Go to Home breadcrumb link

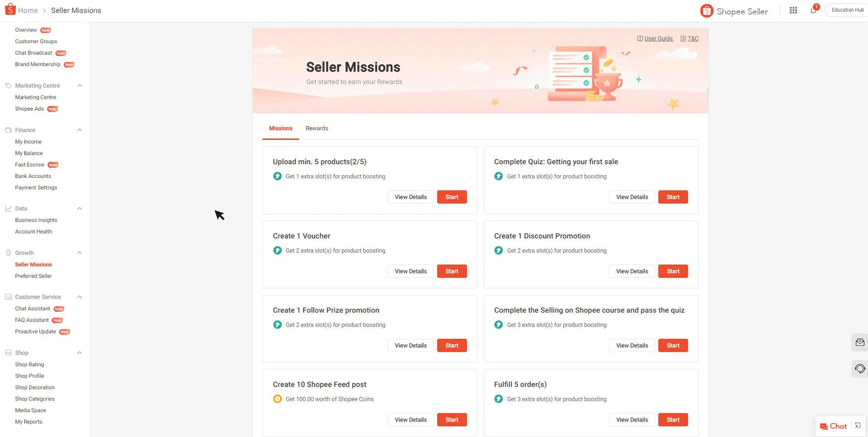pyautogui.click(x=28, y=10)
